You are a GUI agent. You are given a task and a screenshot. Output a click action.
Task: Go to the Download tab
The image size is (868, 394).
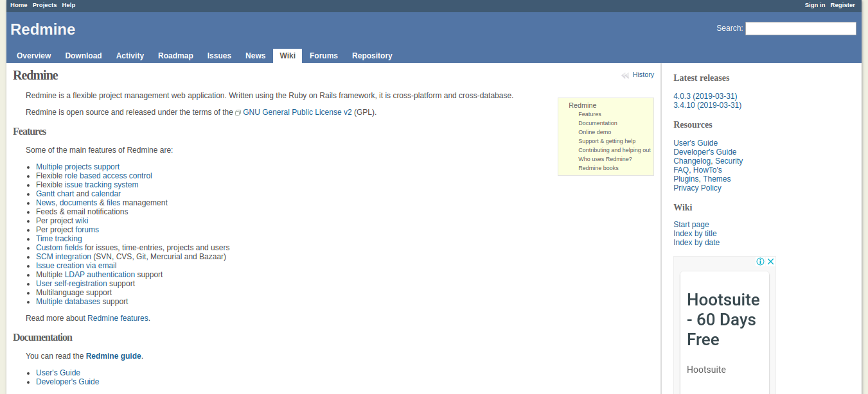(x=84, y=56)
